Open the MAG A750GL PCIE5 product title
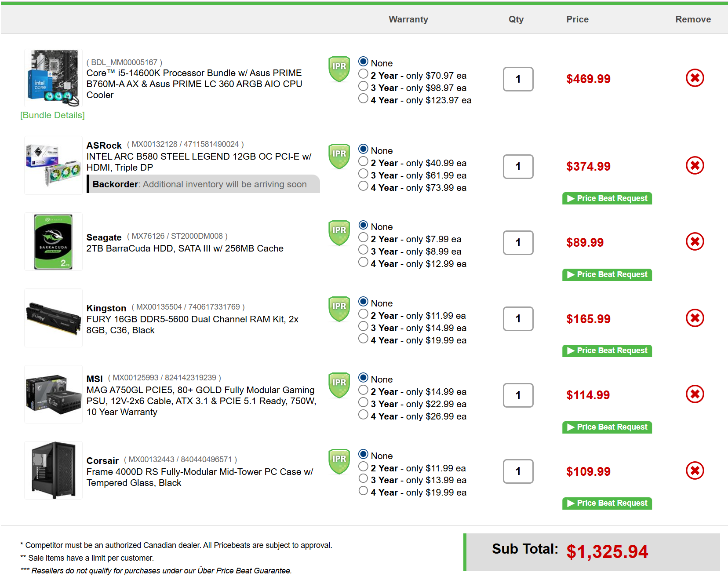This screenshot has height=580, width=728. click(x=201, y=401)
